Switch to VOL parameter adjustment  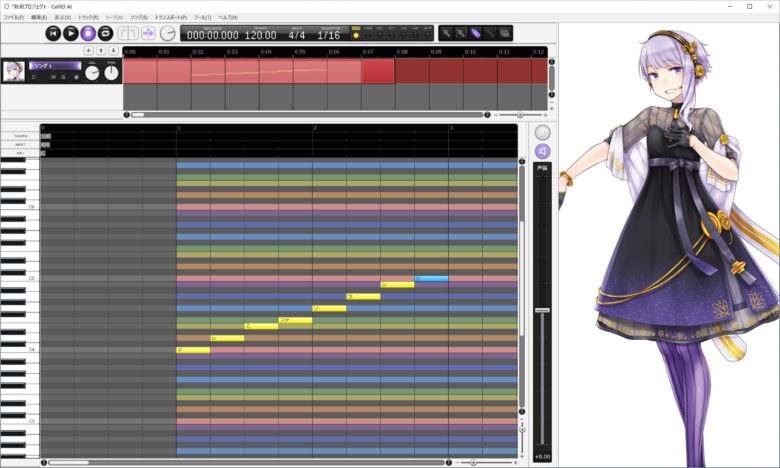[380, 33]
